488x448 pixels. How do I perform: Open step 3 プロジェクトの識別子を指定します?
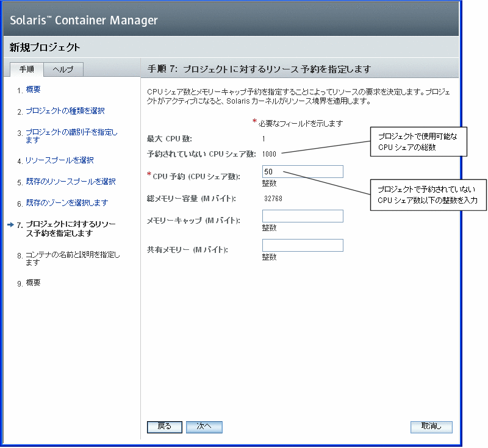tap(71, 136)
